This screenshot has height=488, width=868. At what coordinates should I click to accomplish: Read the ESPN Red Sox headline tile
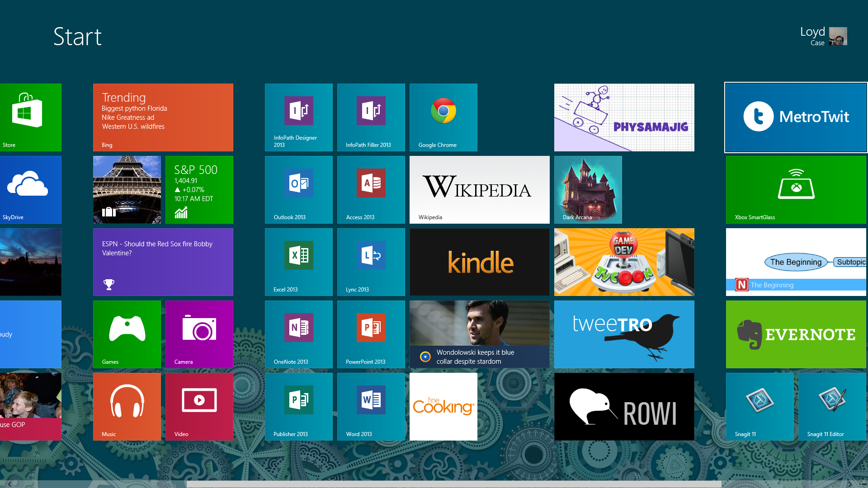[x=163, y=262]
